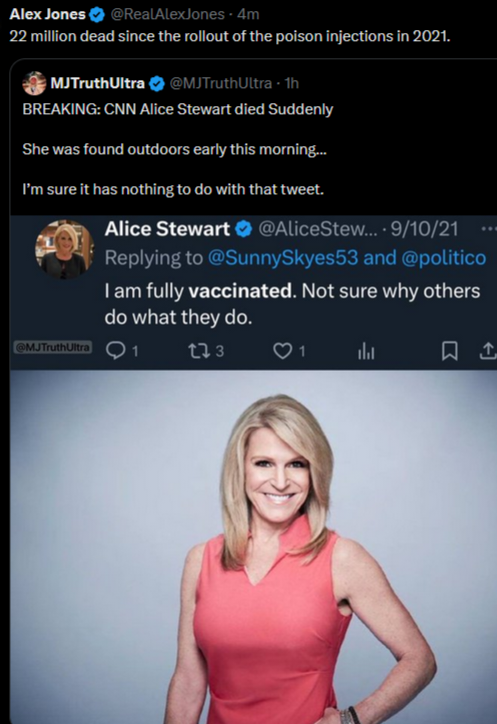Click the @politico mention link
The width and height of the screenshot is (497, 724).
coord(443,258)
